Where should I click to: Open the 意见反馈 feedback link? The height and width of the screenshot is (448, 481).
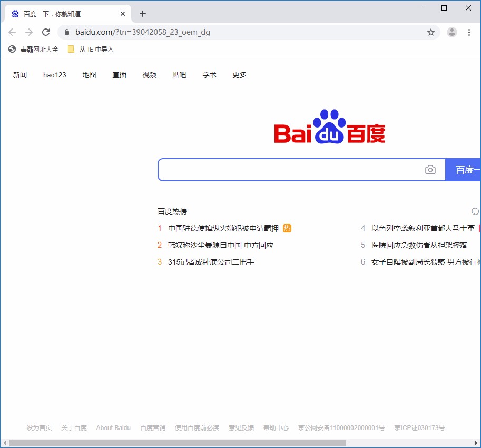coord(241,428)
